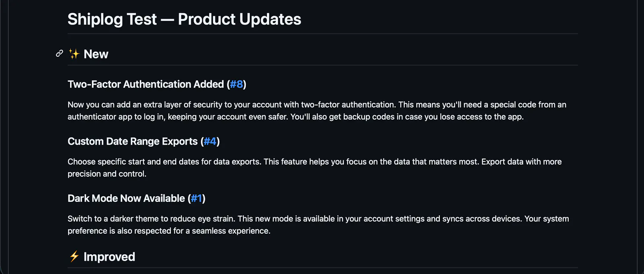Click the paragraph about the darker theme
644x274 pixels.
tap(318, 225)
